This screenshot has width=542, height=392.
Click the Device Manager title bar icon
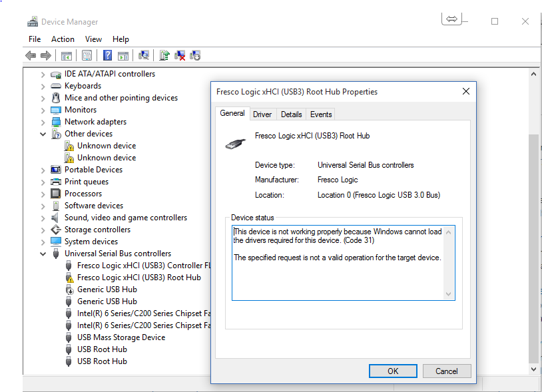(x=33, y=21)
